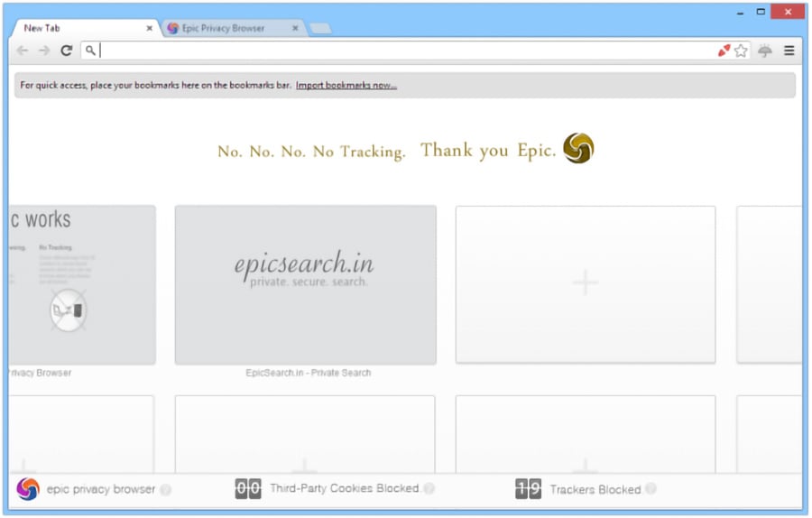Viewport: 812px width, 518px height.
Task: Click the search magnifier in address bar
Action: point(90,51)
